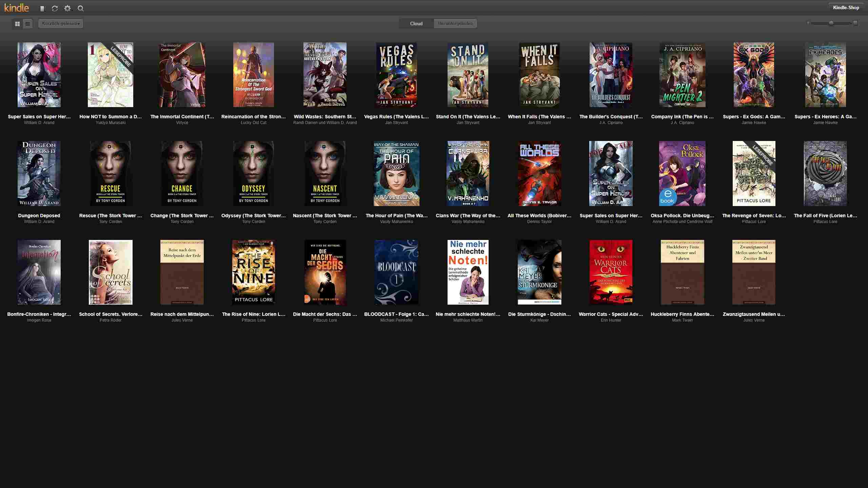Click title 'Supers - Ex Heroes: A Ga…'

825,117
